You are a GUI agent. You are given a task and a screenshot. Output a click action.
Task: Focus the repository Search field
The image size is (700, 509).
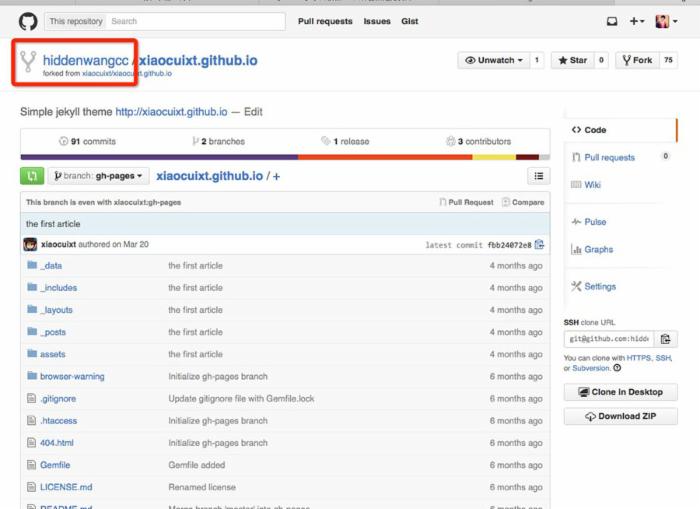pyautogui.click(x=196, y=21)
